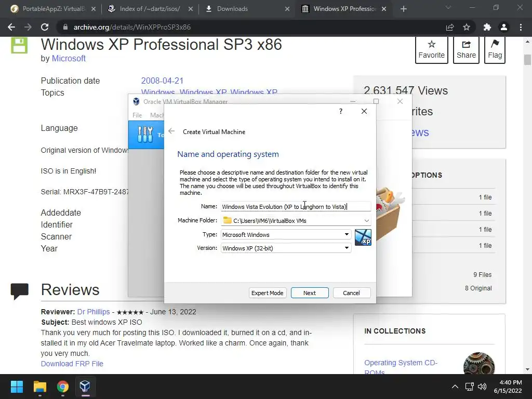
Task: Reload the archive.org page
Action: [45, 27]
